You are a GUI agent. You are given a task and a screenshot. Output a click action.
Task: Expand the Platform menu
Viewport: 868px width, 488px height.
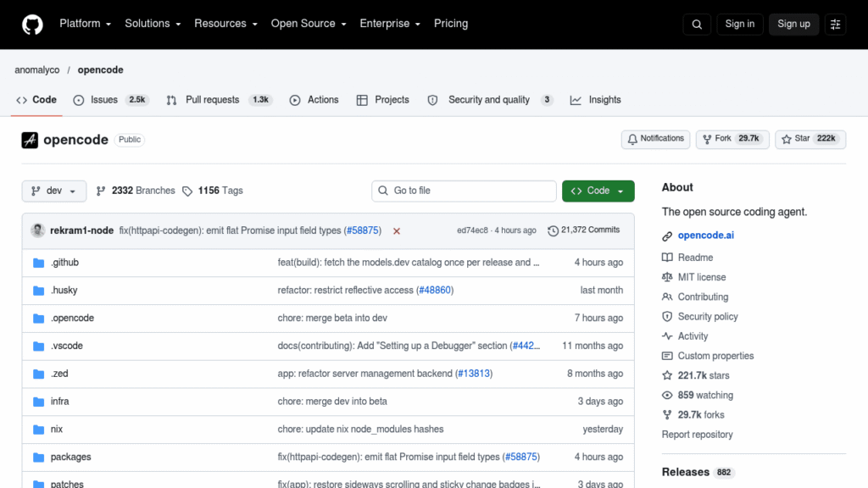coord(86,24)
